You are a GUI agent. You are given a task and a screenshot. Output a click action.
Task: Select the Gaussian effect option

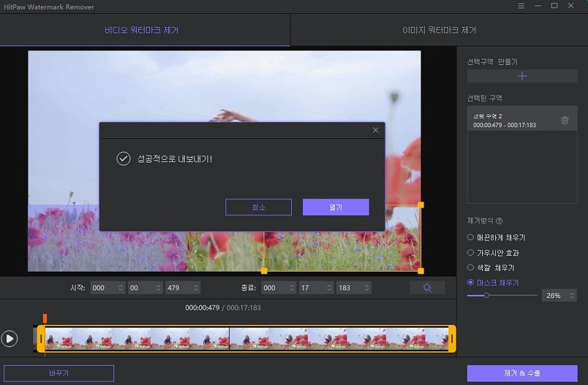click(x=493, y=253)
